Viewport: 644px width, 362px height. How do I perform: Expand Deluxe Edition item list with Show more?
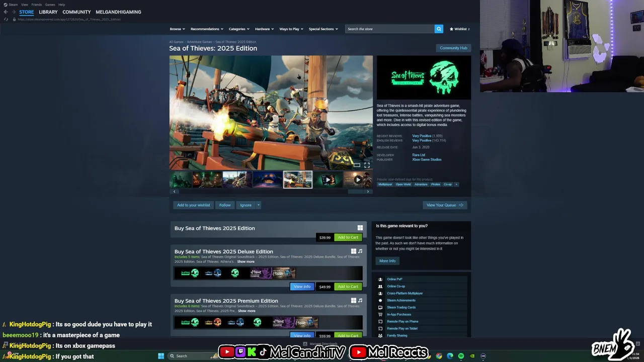[x=246, y=261]
